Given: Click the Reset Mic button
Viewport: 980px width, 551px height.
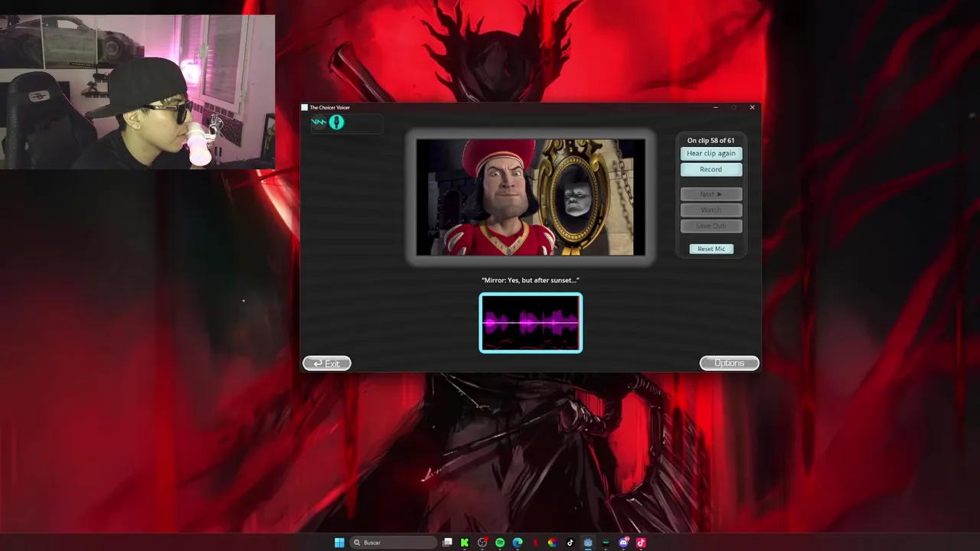Looking at the screenshot, I should click(x=711, y=249).
